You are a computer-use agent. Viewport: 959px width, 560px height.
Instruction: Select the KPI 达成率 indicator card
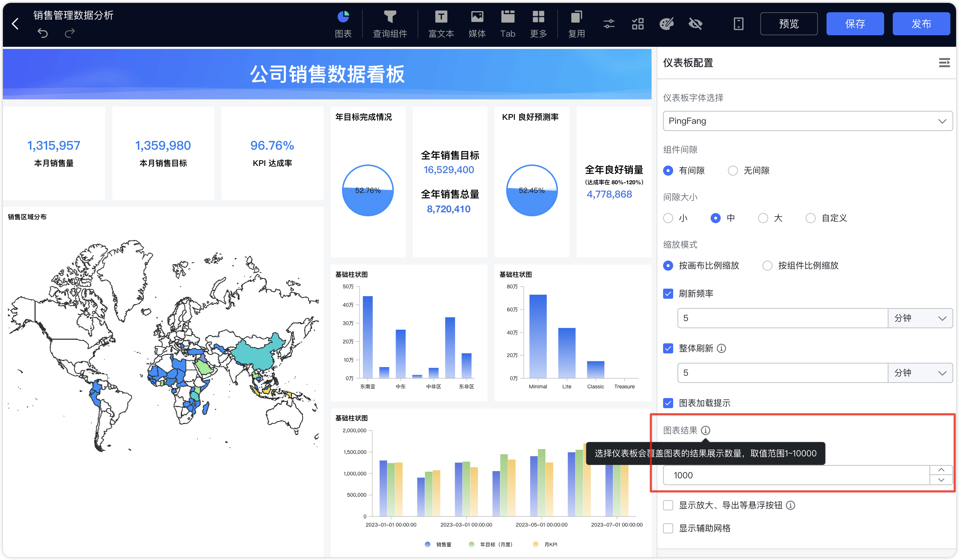click(272, 153)
